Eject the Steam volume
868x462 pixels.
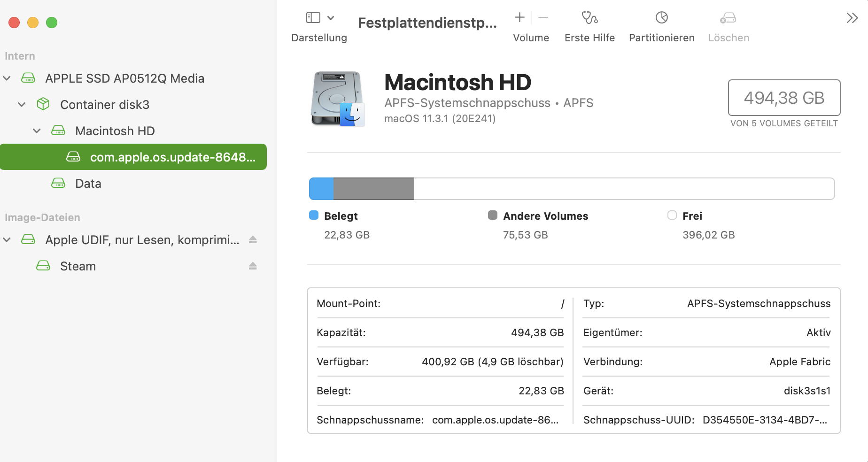point(253,266)
